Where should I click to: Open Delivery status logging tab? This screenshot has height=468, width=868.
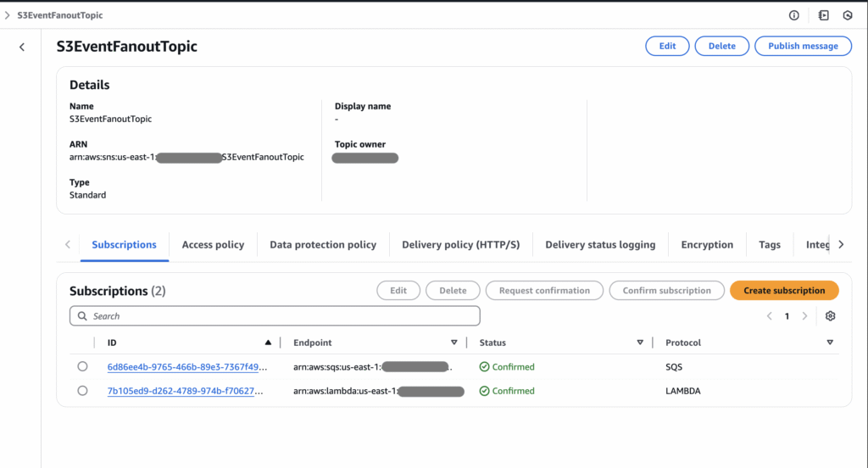click(600, 245)
